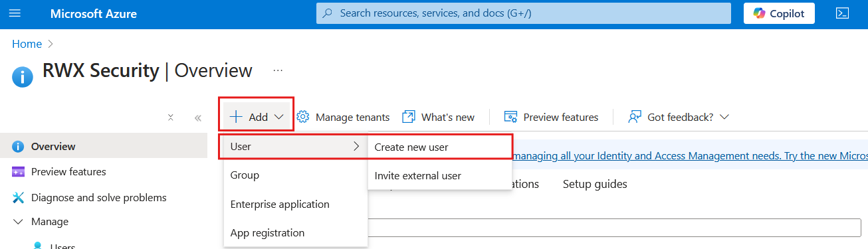Go to the Home breadcrumb link
Image resolution: width=868 pixels, height=249 pixels.
27,44
